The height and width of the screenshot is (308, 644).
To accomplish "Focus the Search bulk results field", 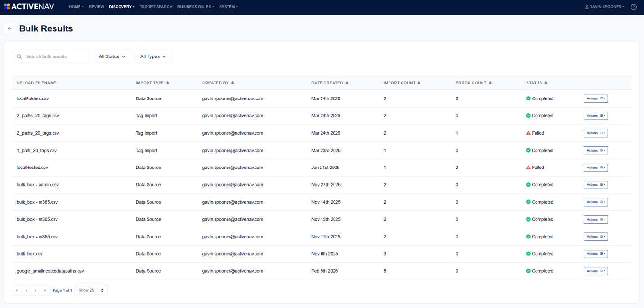I will [x=51, y=56].
